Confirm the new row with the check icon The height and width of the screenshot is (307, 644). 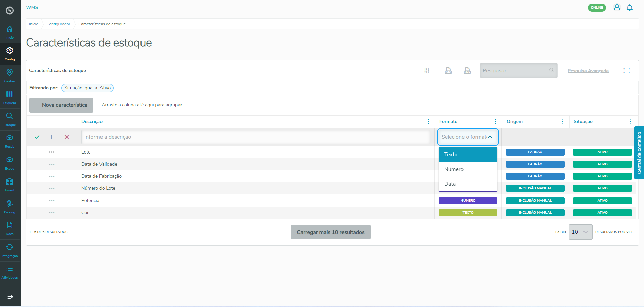point(37,137)
